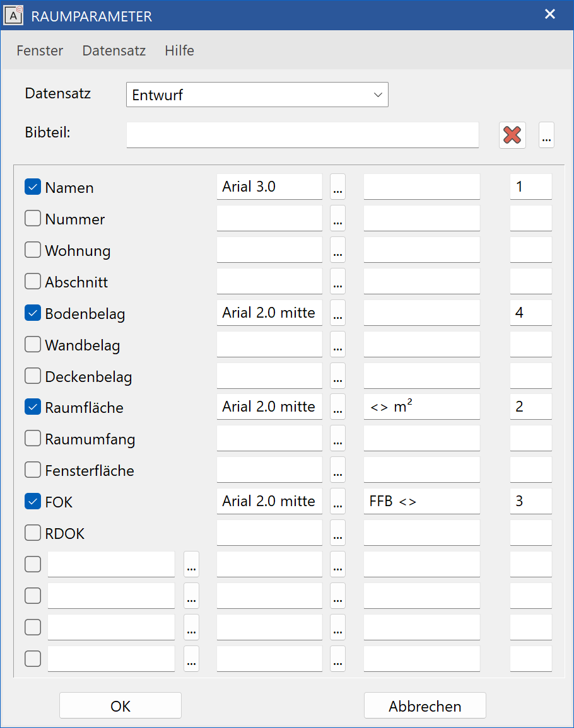The height and width of the screenshot is (728, 574).
Task: Expand the Datensatz dropdown showing Entwurf
Action: tap(257, 95)
